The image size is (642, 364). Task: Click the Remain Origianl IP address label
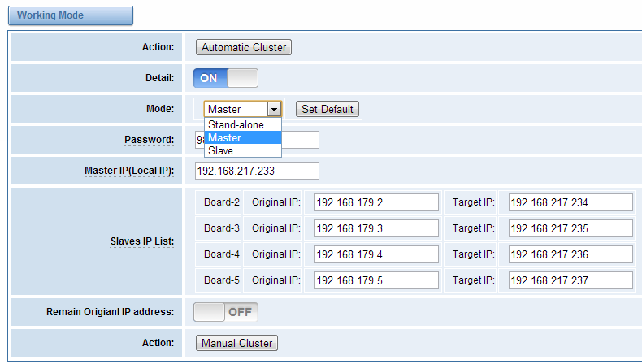coord(111,312)
